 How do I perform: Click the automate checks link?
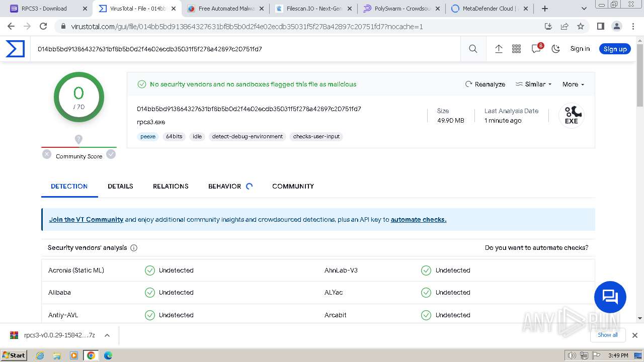(x=419, y=219)
